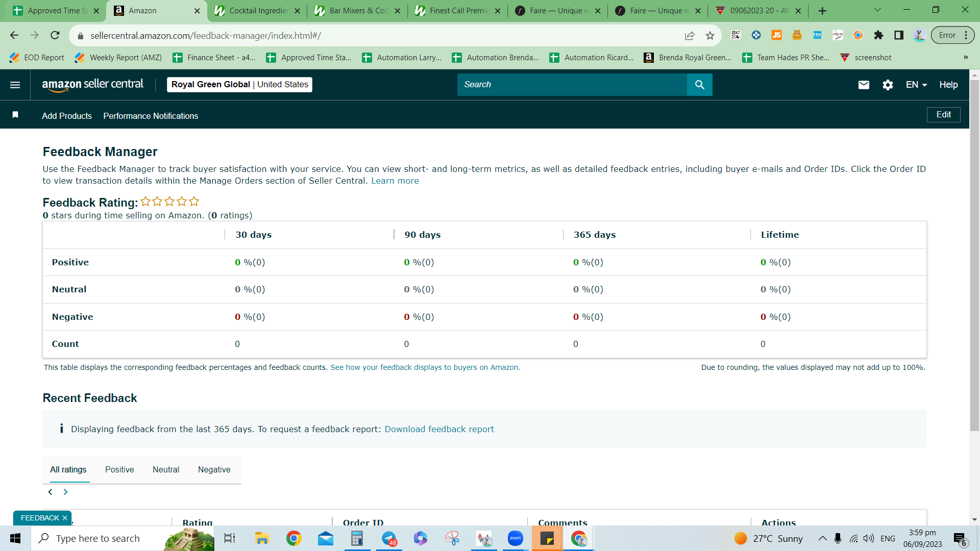Open the Team Hades PR Sheet bookmark
980x551 pixels.
(x=786, y=58)
